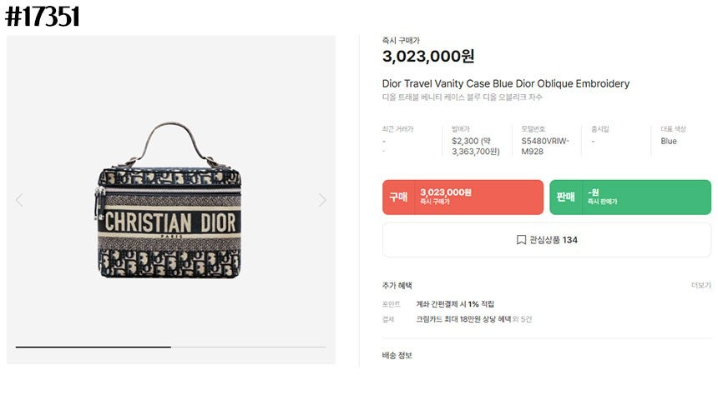The width and height of the screenshot is (718, 398).
Task: Click the next image arrow
Action: coord(322,200)
